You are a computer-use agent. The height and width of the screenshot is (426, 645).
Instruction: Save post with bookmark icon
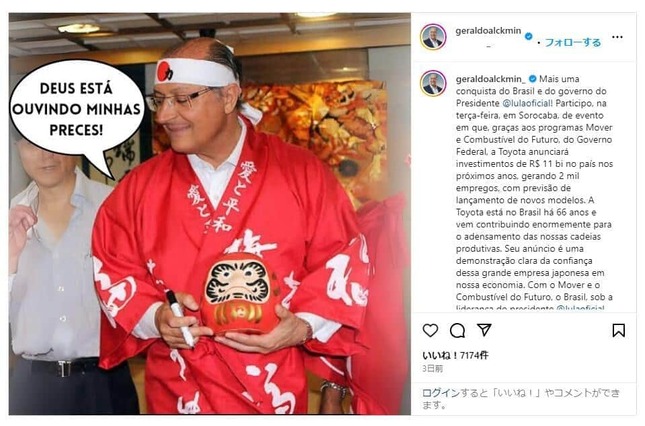[618, 330]
